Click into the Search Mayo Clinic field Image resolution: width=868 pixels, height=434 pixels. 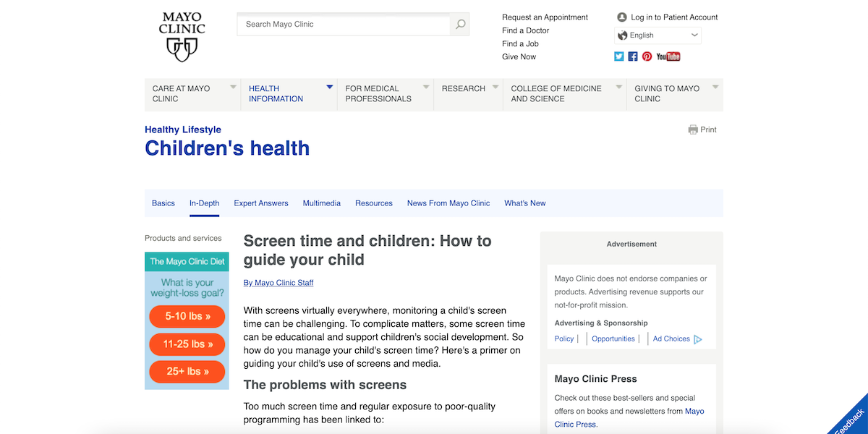pyautogui.click(x=344, y=25)
